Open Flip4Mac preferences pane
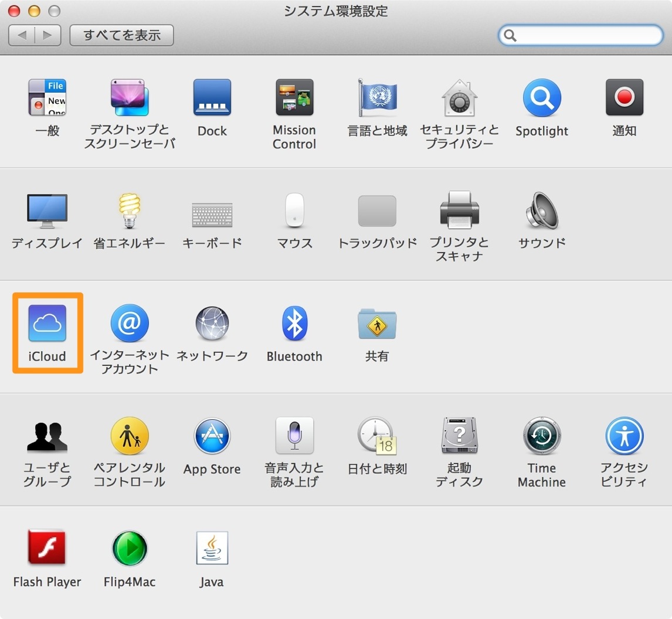 (130, 548)
